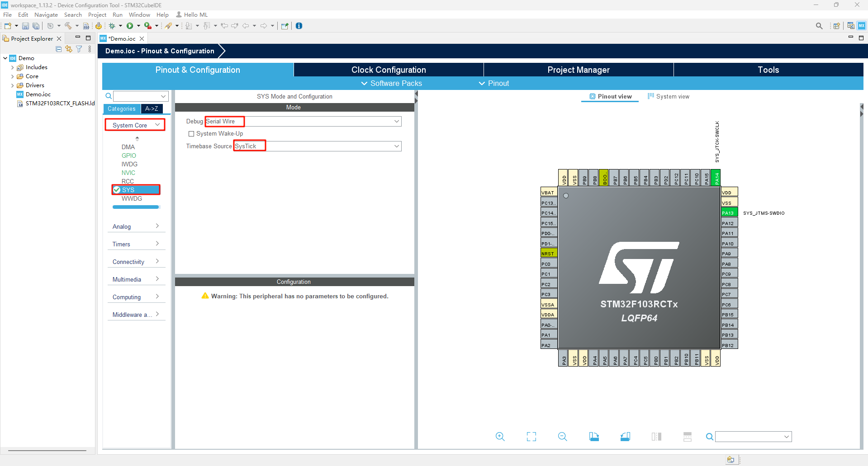Click the NRST pin on the chip

[x=549, y=254]
